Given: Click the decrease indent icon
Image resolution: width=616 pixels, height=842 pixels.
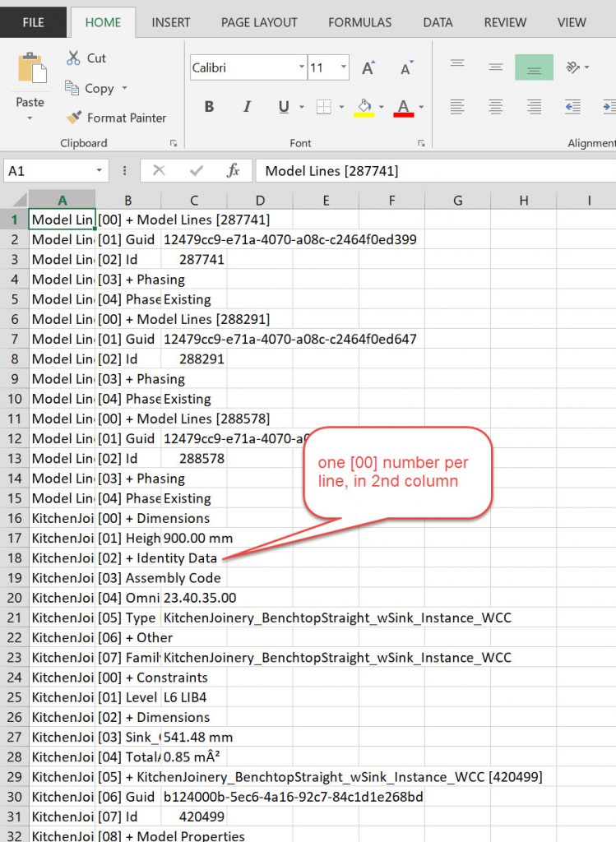Looking at the screenshot, I should point(572,107).
